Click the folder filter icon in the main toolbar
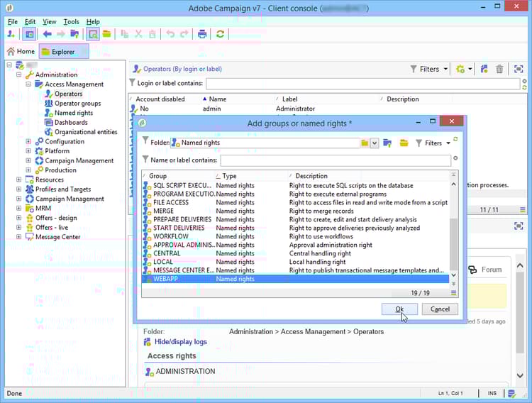 pyautogui.click(x=74, y=34)
